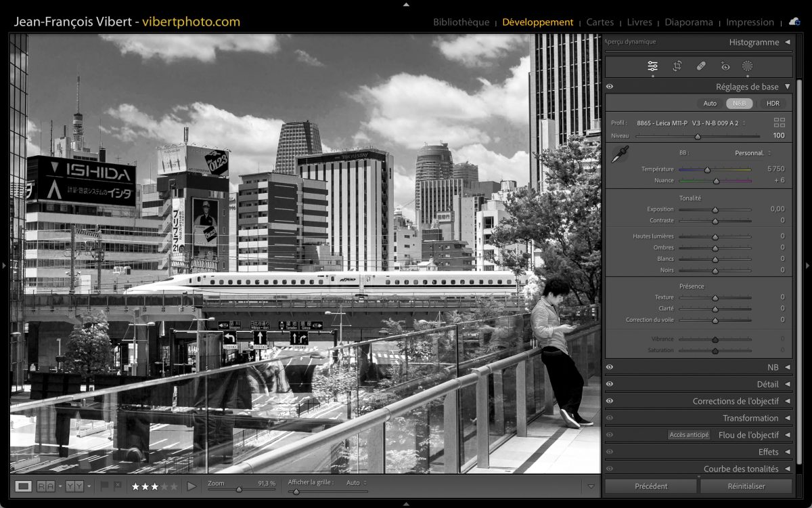The image size is (812, 508).
Task: Switch to the Bibliothèque module
Action: 461,22
